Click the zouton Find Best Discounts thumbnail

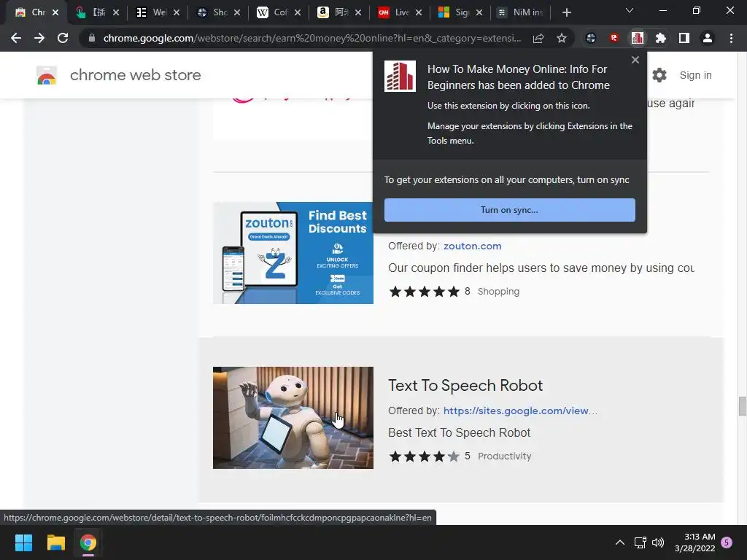coord(293,253)
